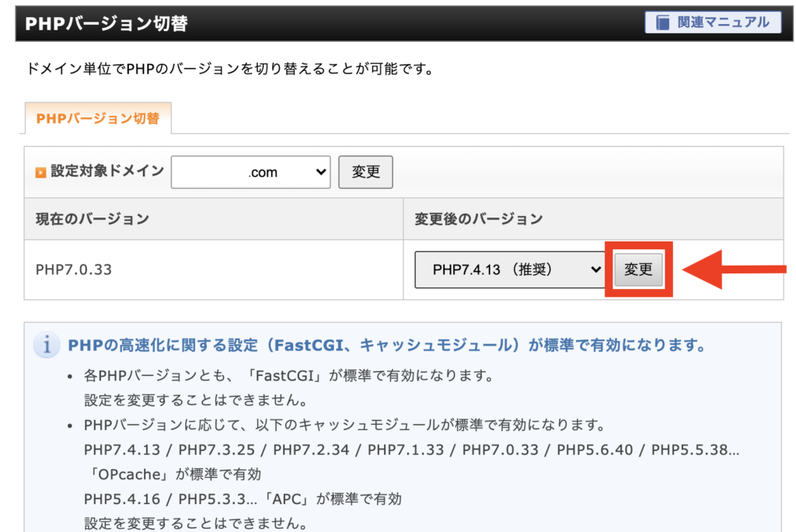Click the bullet line 各PHPバージョンとも、「FastCGI」
Image resolution: width=796 pixels, height=532 pixels.
[x=288, y=376]
